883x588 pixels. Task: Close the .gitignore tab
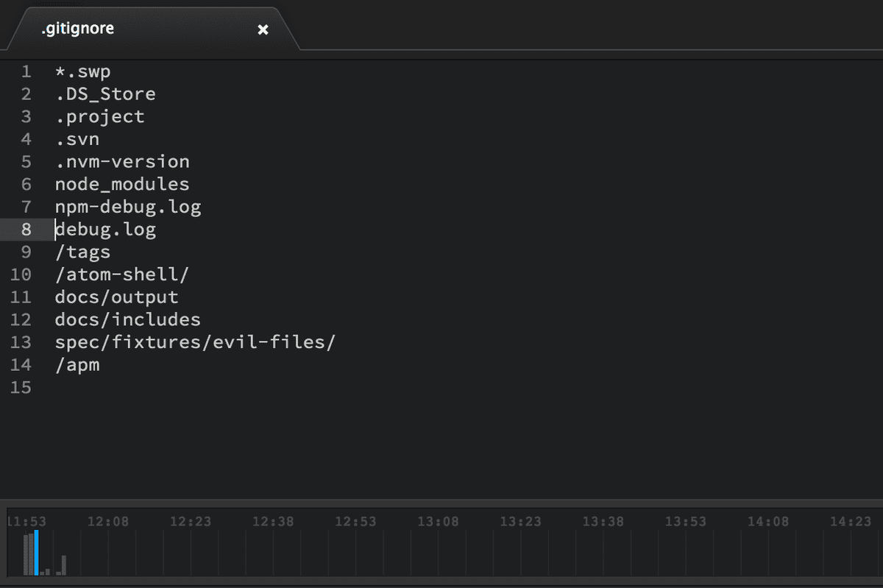pos(263,30)
